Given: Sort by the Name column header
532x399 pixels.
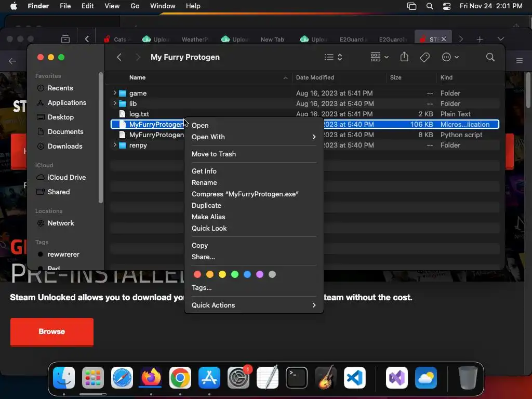Looking at the screenshot, I should tap(137, 77).
